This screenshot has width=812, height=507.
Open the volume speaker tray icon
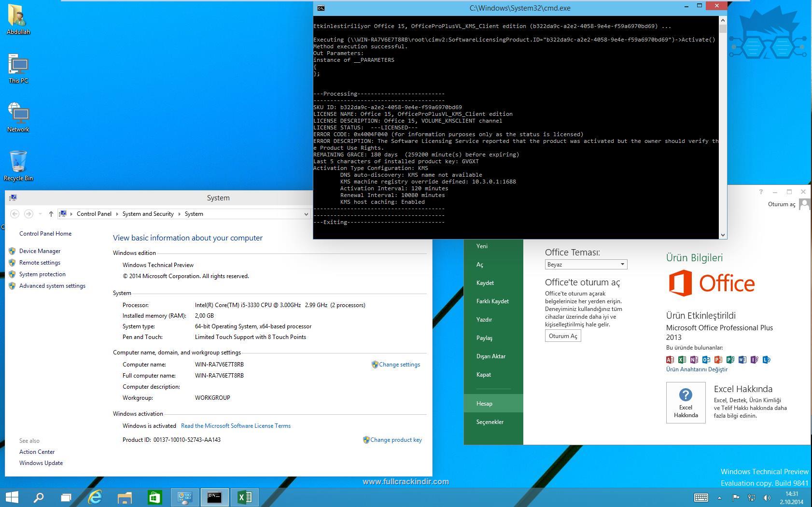767,498
